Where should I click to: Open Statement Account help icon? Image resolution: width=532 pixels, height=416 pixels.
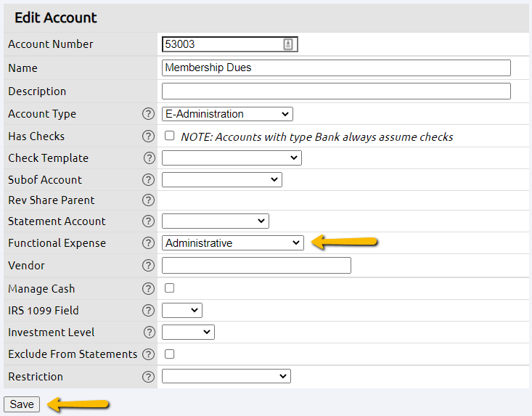pyautogui.click(x=148, y=221)
